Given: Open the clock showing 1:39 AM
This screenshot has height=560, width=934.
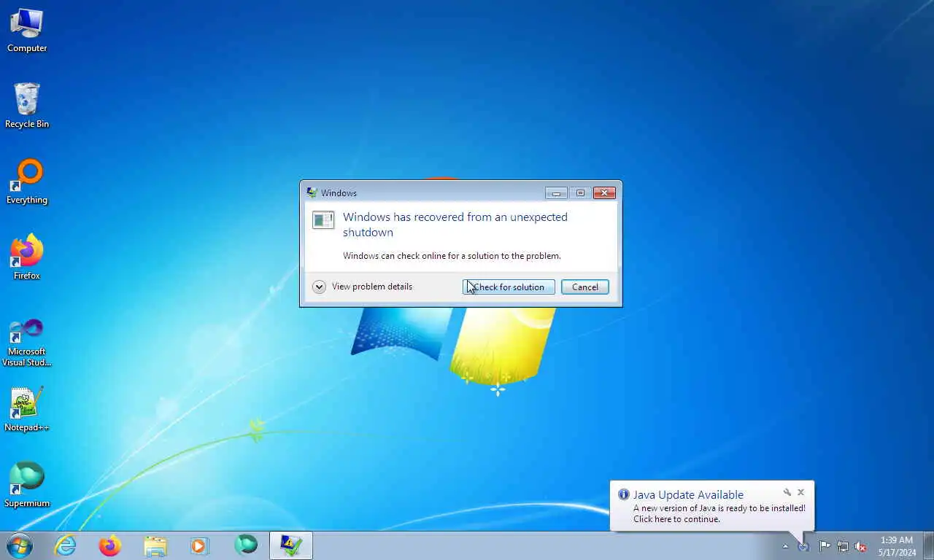Looking at the screenshot, I should (897, 546).
